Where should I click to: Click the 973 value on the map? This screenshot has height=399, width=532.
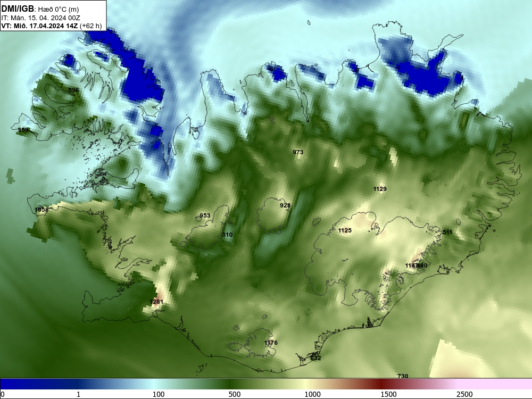click(298, 152)
